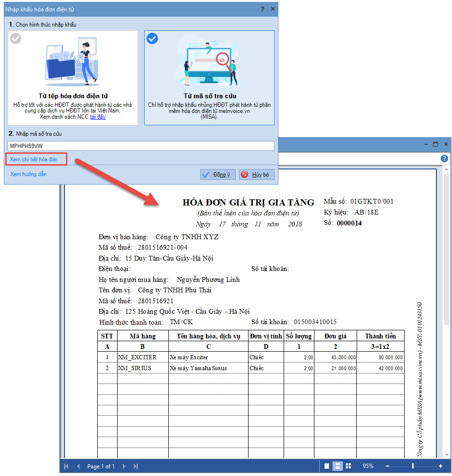The image size is (452, 476).
Task: Click the dialog help question mark icon
Action: point(262,9)
